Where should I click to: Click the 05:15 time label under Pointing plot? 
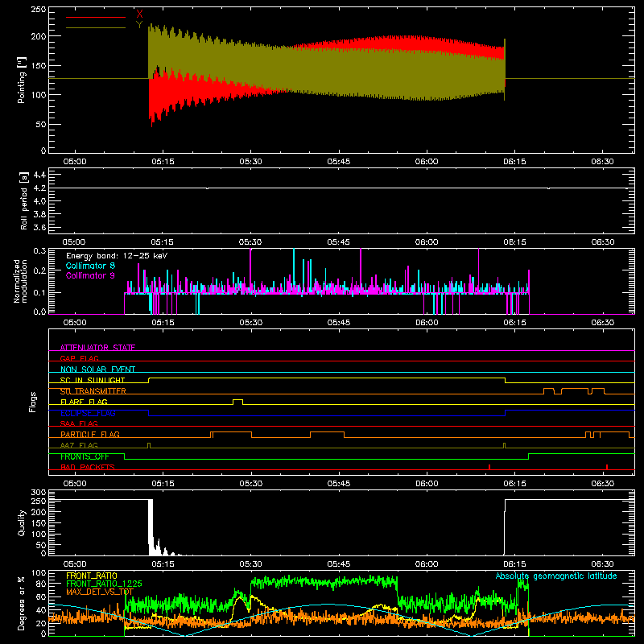point(163,162)
